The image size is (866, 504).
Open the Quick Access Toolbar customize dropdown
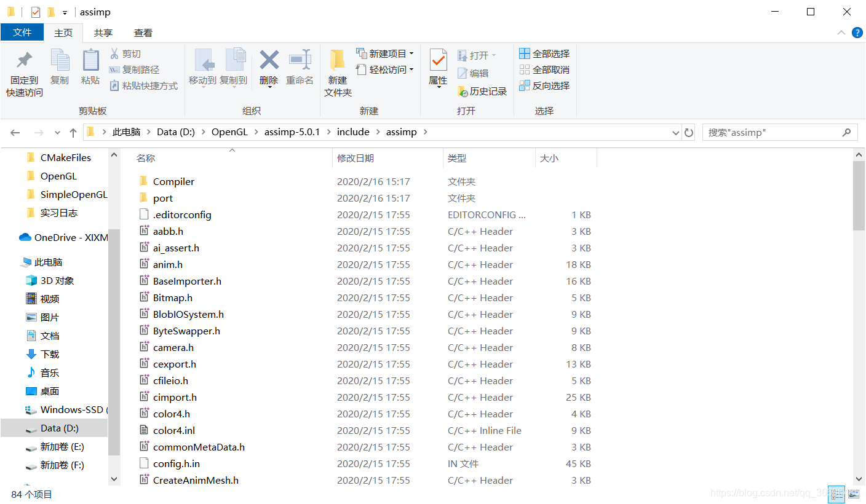(x=65, y=12)
